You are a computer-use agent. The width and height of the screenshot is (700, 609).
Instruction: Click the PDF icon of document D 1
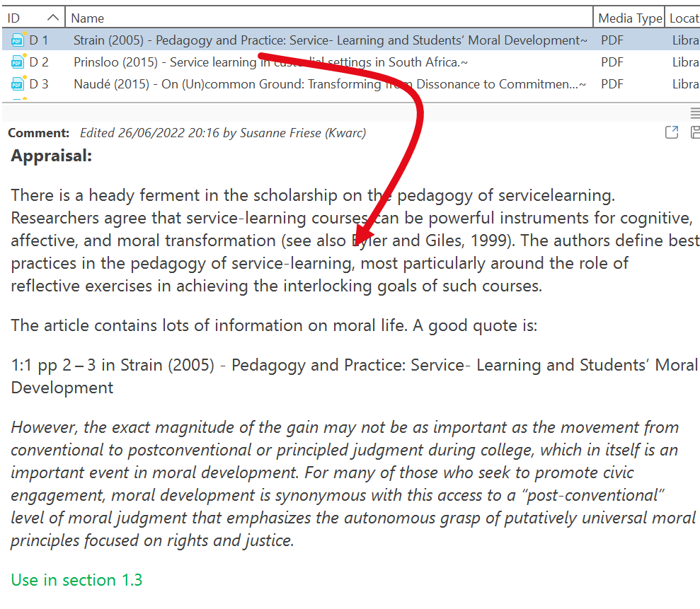(x=18, y=41)
